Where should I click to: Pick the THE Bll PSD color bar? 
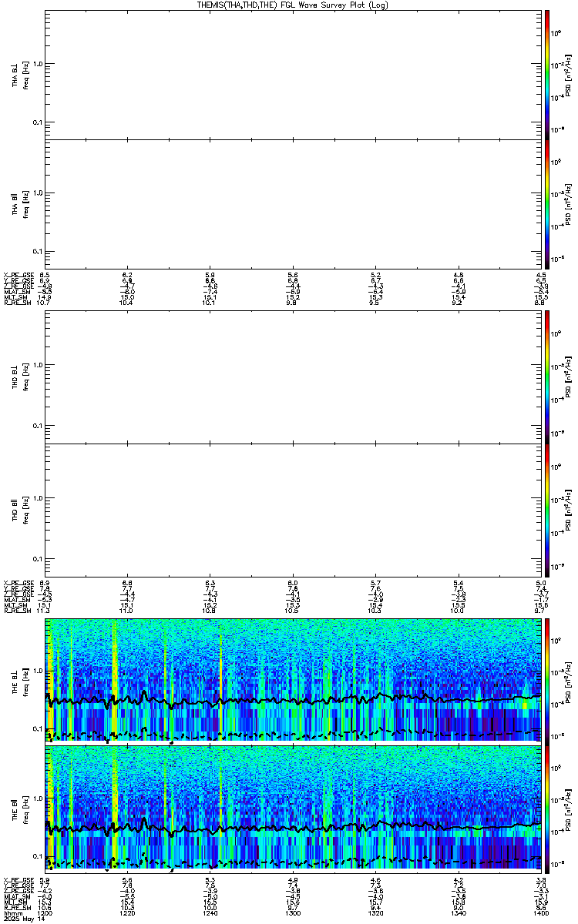[547, 810]
